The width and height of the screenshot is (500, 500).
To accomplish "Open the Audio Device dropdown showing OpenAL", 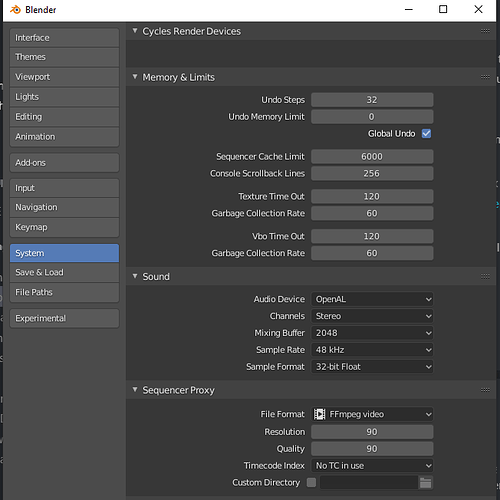I will click(372, 299).
